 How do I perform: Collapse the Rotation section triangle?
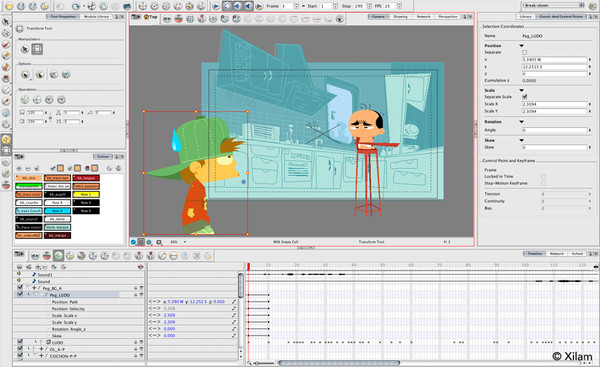[x=521, y=122]
